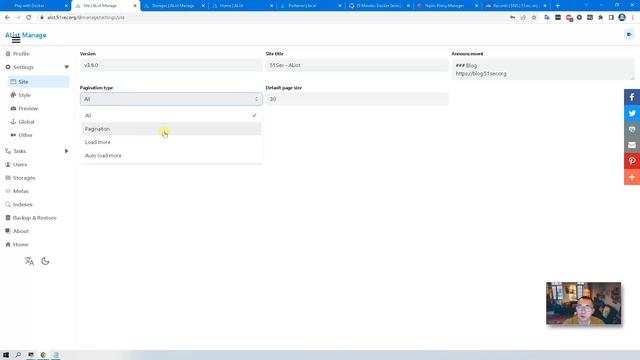Click the Google Translate extension icon

click(547, 18)
